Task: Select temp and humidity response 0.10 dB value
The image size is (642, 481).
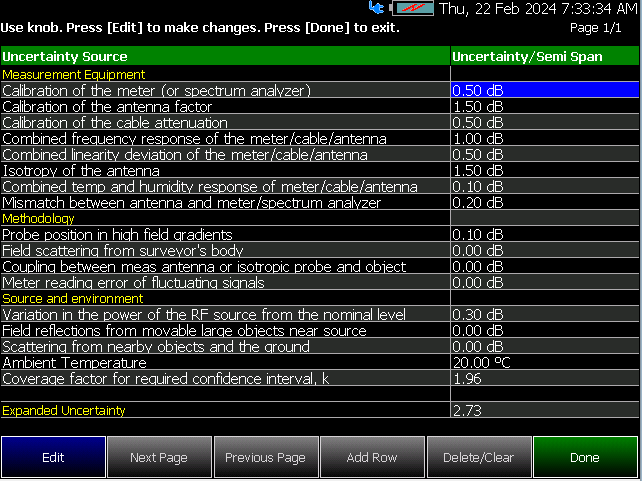Action: point(545,186)
